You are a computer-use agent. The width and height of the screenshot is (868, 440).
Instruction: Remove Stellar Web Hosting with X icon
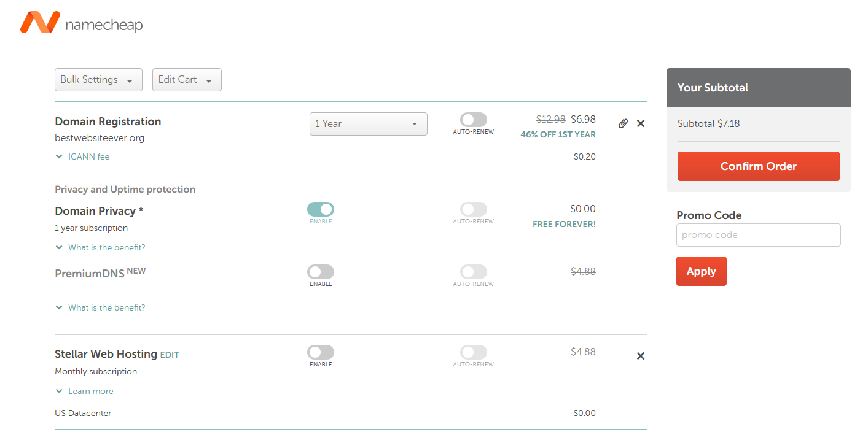641,356
